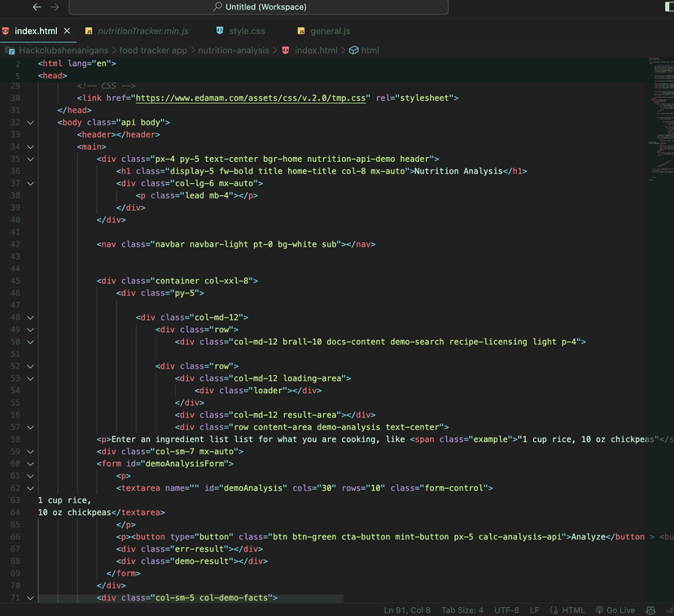Click the back navigation arrow

[37, 7]
